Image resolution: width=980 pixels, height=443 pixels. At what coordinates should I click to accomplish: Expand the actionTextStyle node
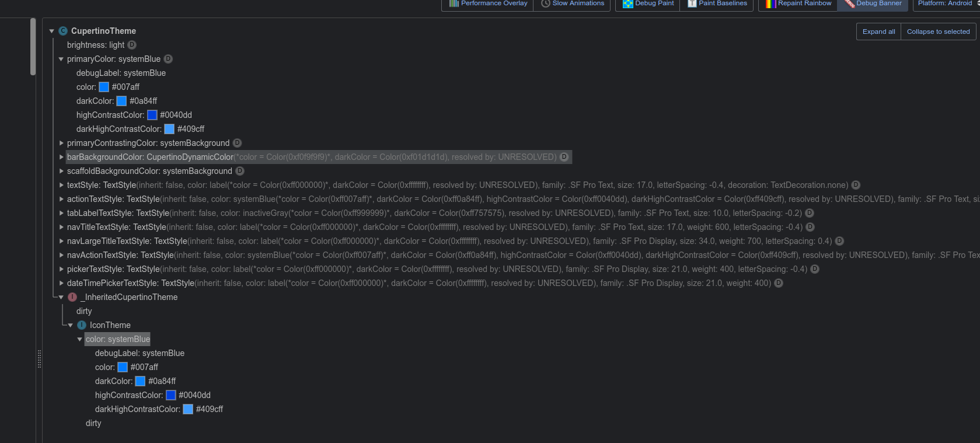pyautogui.click(x=61, y=199)
